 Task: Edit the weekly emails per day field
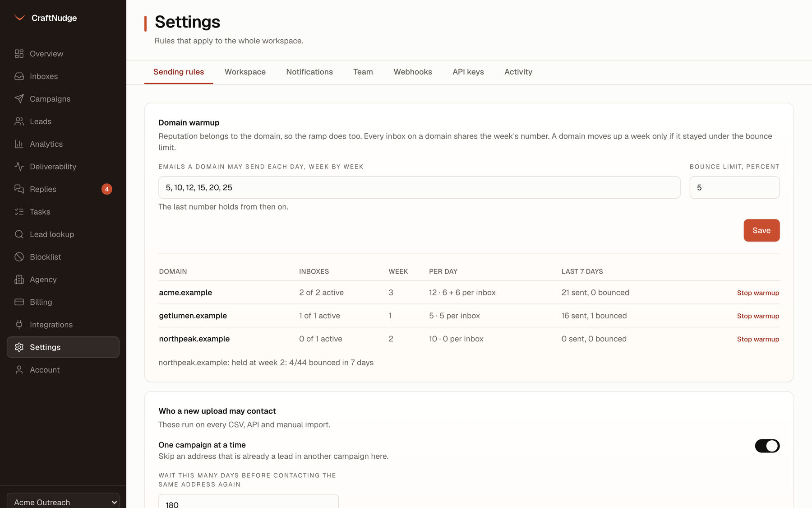419,187
